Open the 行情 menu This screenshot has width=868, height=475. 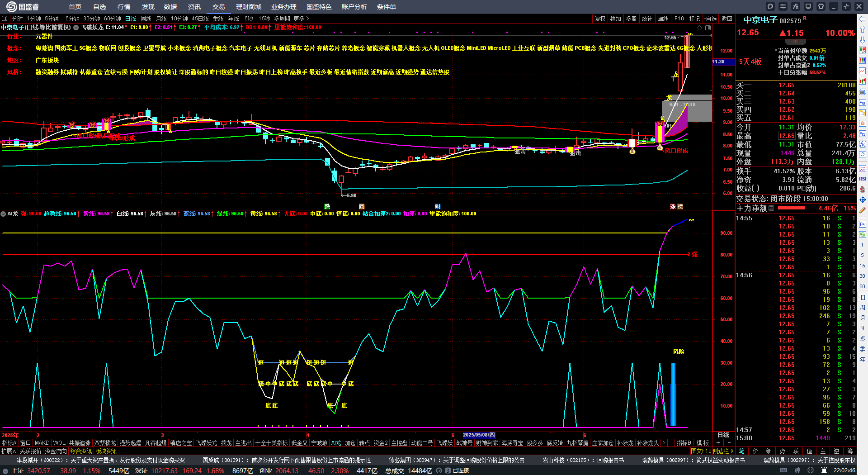point(124,7)
